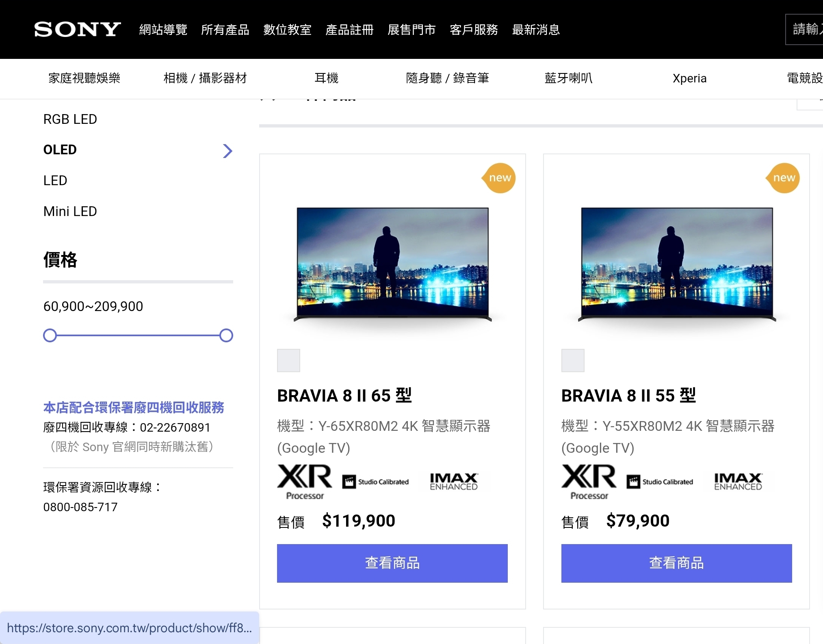
Task: Click the maximum price slider handle
Action: tap(226, 335)
